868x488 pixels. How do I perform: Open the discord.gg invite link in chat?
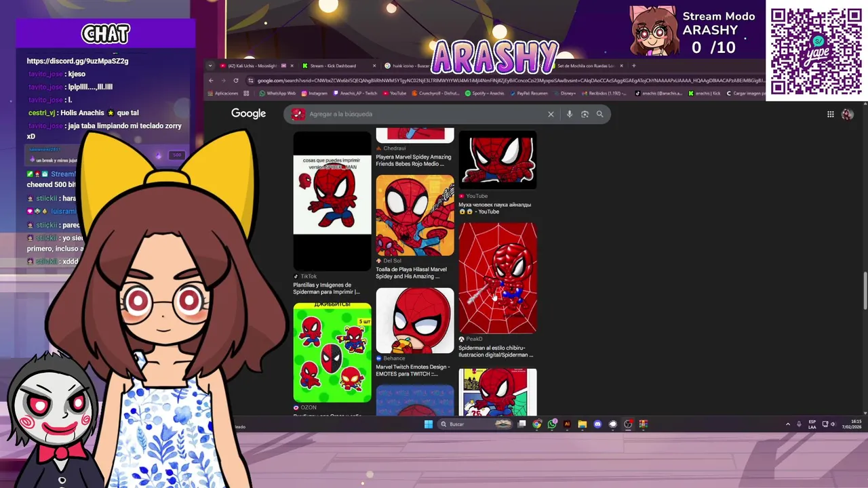click(77, 61)
